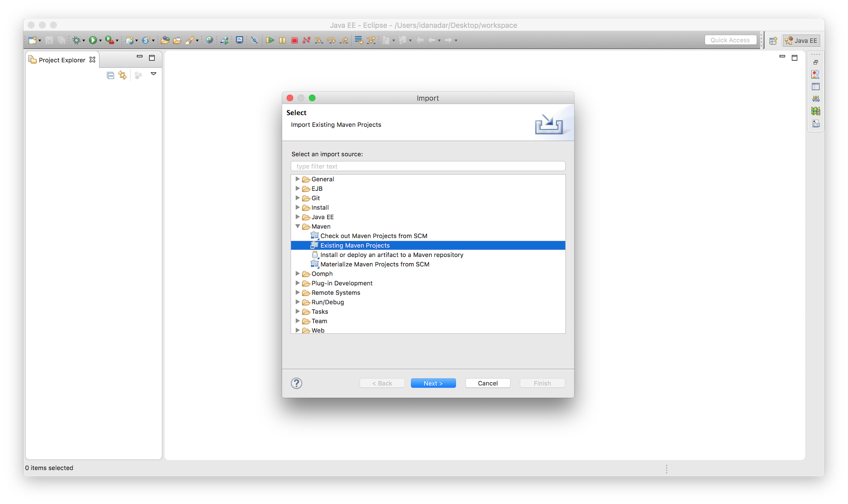Viewport: 848px width, 504px height.
Task: Click the Java EE perspective icon
Action: [x=802, y=40]
